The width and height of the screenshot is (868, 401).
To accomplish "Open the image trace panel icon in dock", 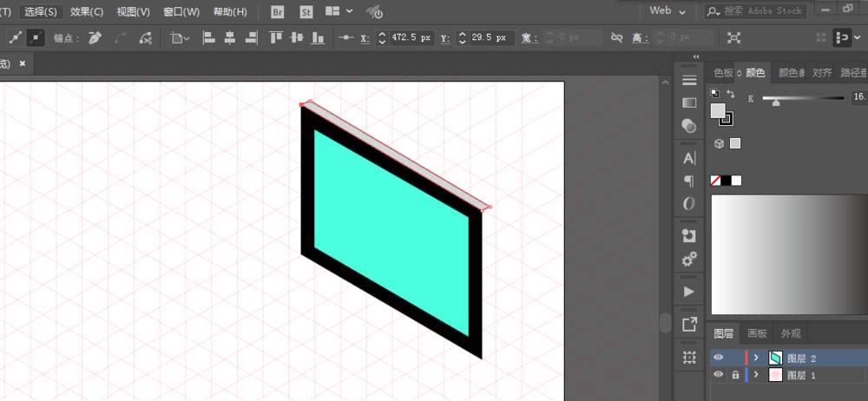I will [689, 235].
